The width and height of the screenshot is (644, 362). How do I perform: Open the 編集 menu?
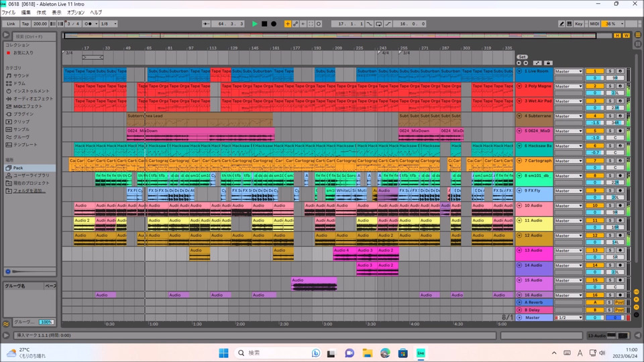(26, 12)
